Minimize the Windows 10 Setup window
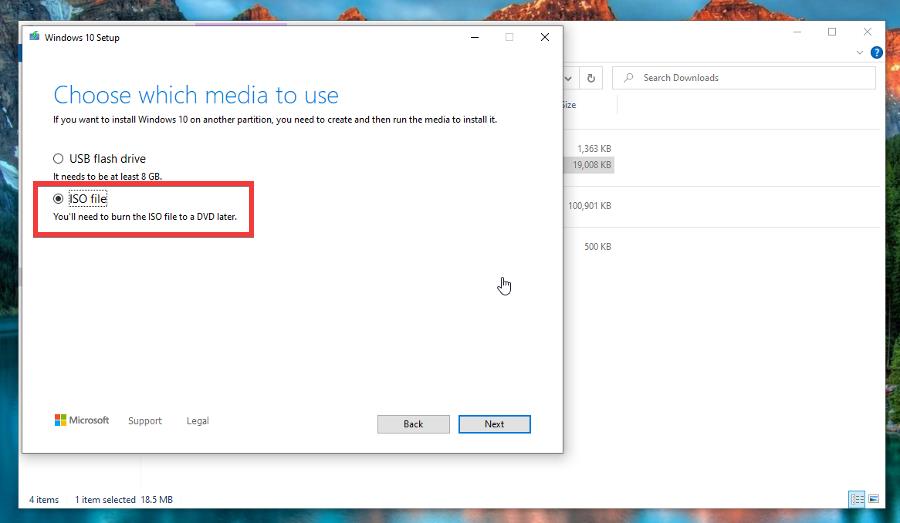This screenshot has width=900, height=523. coord(475,37)
